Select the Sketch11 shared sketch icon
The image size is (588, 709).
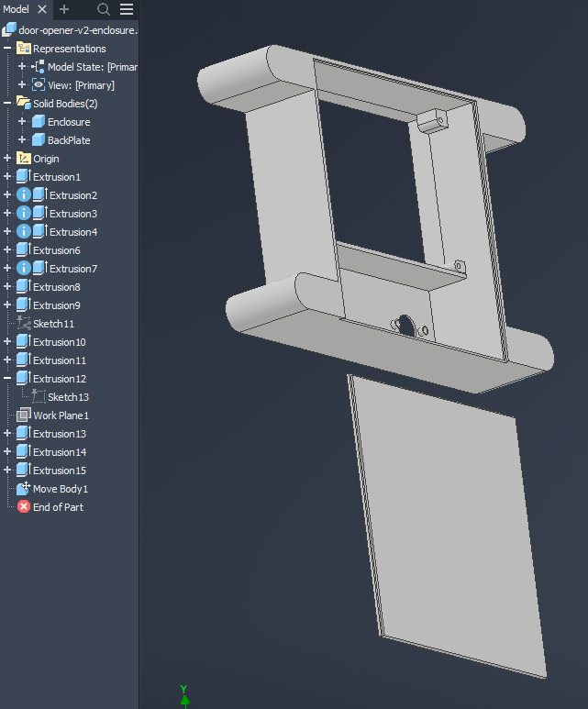pos(24,323)
